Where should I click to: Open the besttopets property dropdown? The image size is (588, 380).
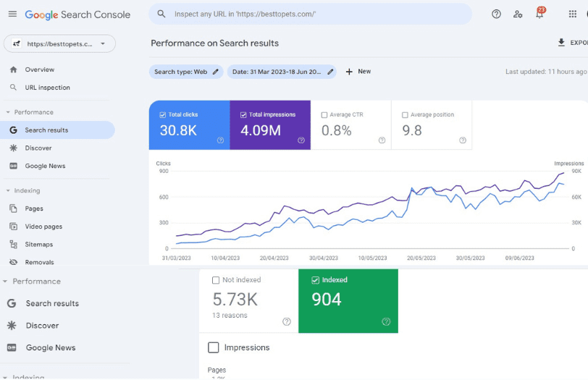(59, 44)
